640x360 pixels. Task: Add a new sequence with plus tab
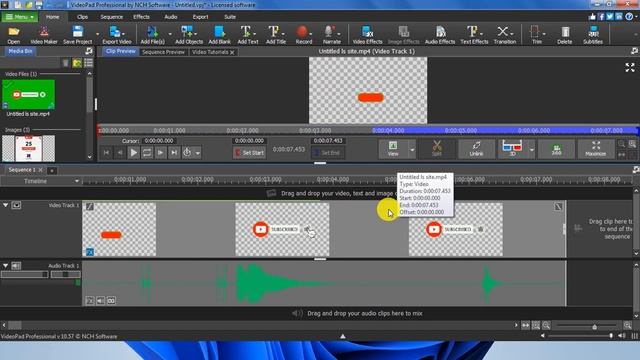[52, 170]
